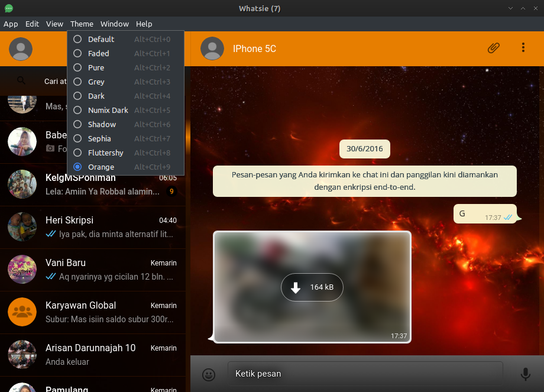Click the IPhone 5C contact avatar
The width and height of the screenshot is (544, 392).
[212, 48]
